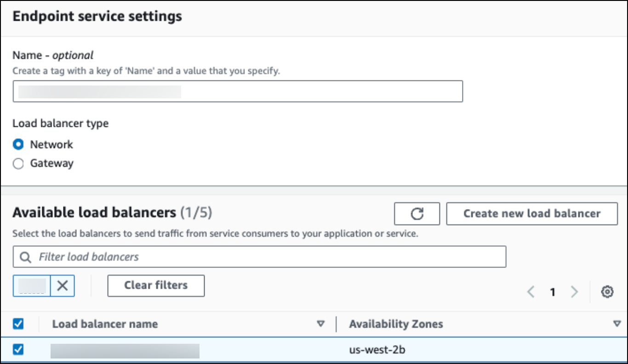628x364 pixels.
Task: Choose the Gateway load balancer type
Action: pyautogui.click(x=18, y=164)
